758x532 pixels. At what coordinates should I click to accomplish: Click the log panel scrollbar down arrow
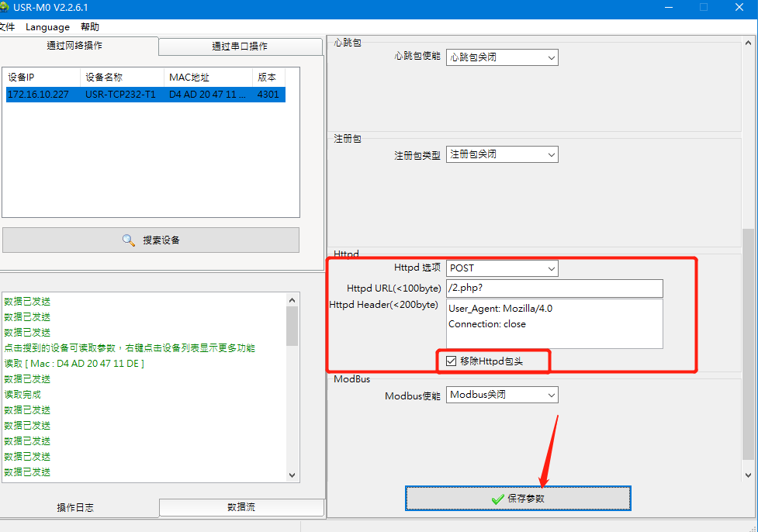(292, 475)
